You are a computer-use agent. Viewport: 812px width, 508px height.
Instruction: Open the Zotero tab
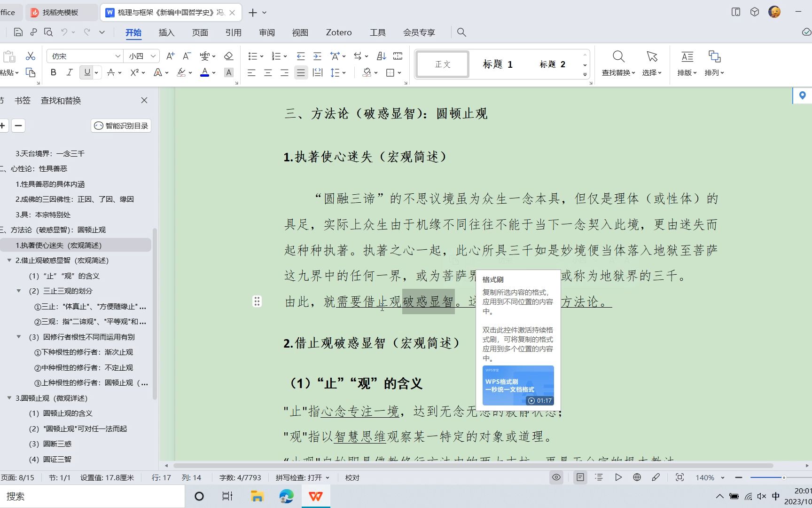click(x=339, y=32)
